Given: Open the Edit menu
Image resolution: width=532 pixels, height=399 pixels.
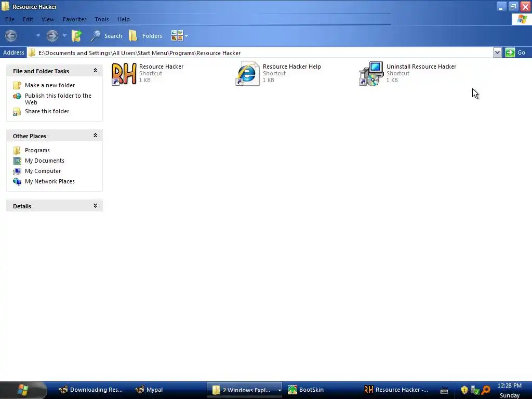Looking at the screenshot, I should pyautogui.click(x=28, y=19).
